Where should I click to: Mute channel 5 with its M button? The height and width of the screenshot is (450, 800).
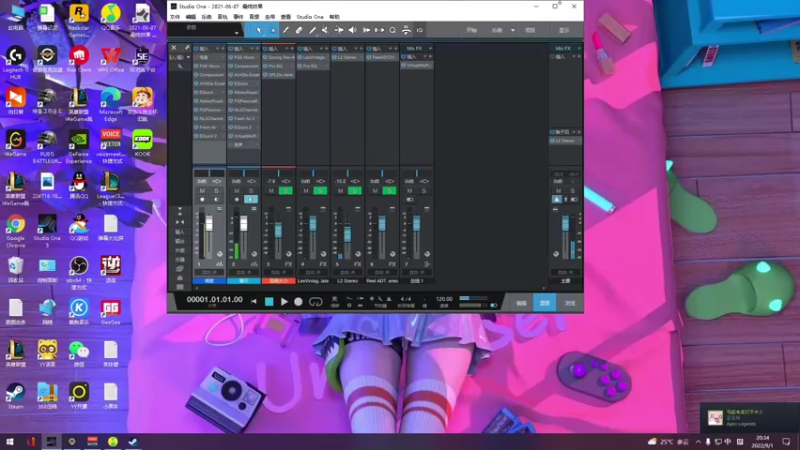(340, 191)
